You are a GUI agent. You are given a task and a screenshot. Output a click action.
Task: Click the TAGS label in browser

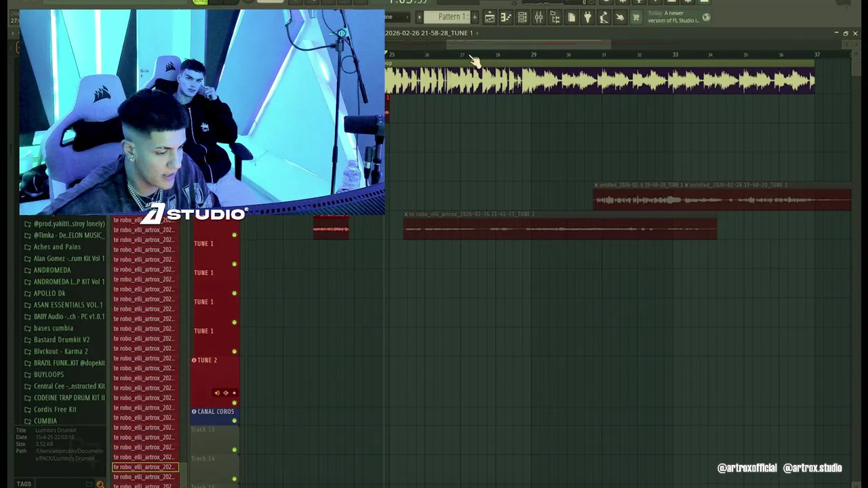pos(24,484)
